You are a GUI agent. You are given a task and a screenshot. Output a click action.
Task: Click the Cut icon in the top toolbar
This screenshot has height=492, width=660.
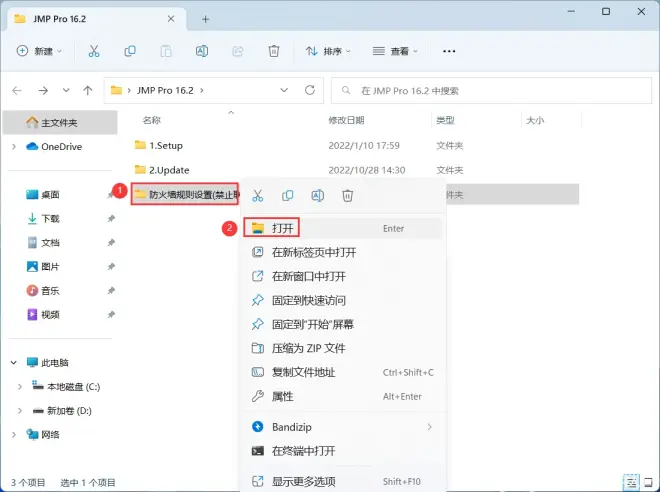click(94, 51)
